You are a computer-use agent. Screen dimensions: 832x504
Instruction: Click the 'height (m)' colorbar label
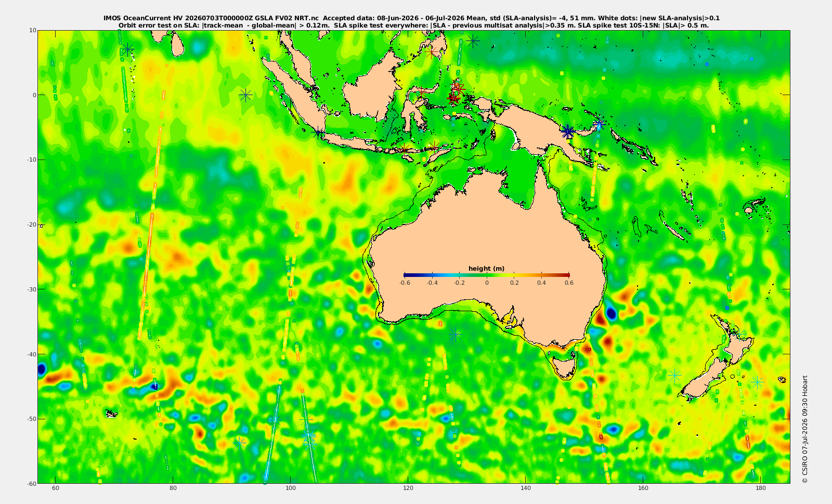click(x=486, y=269)
